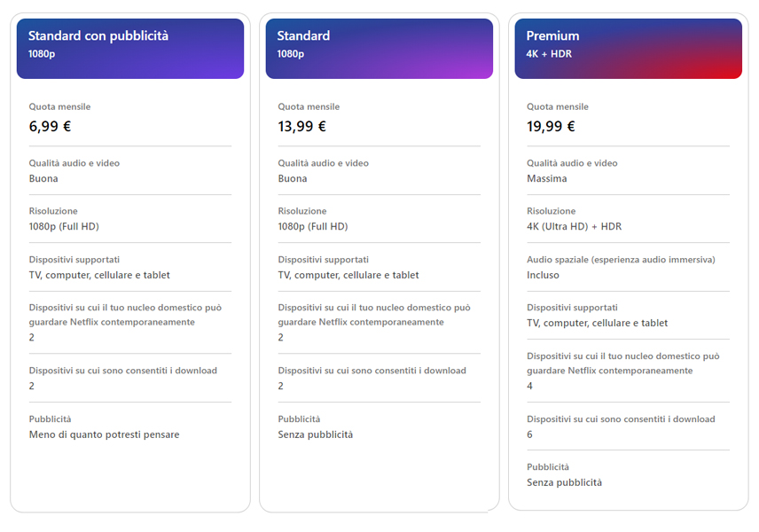Screen dimensions: 759x532
Task: Click the Massima audio and video quality value
Action: pyautogui.click(x=547, y=178)
